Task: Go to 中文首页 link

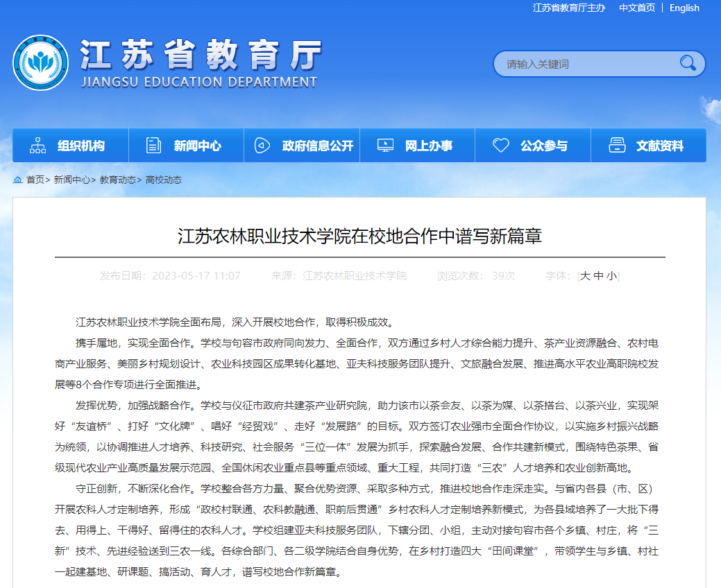Action: pos(637,8)
